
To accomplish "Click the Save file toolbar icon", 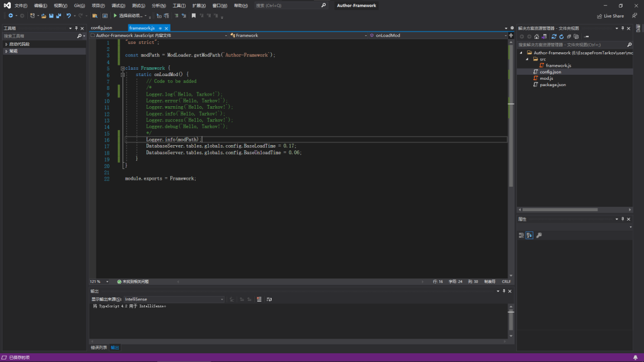I will coord(52,16).
